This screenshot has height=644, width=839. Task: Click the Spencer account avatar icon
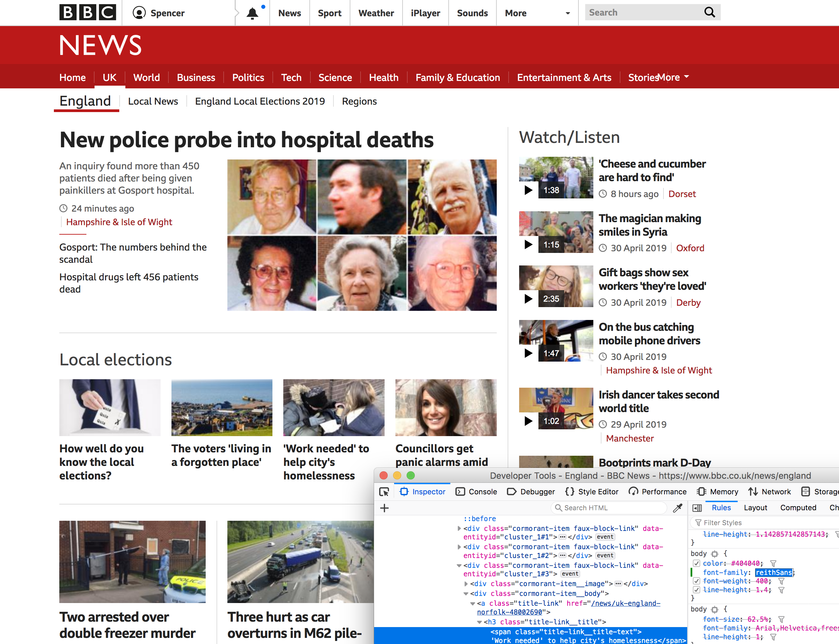139,13
